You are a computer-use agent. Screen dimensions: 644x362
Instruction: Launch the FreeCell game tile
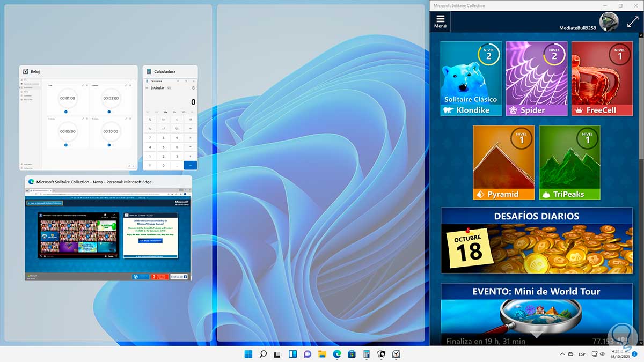(602, 78)
